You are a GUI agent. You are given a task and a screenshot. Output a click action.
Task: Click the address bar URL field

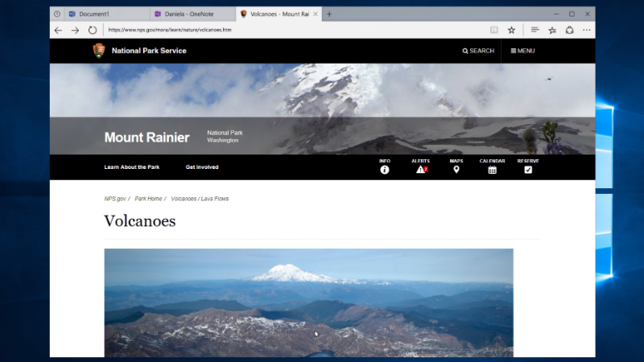click(294, 30)
